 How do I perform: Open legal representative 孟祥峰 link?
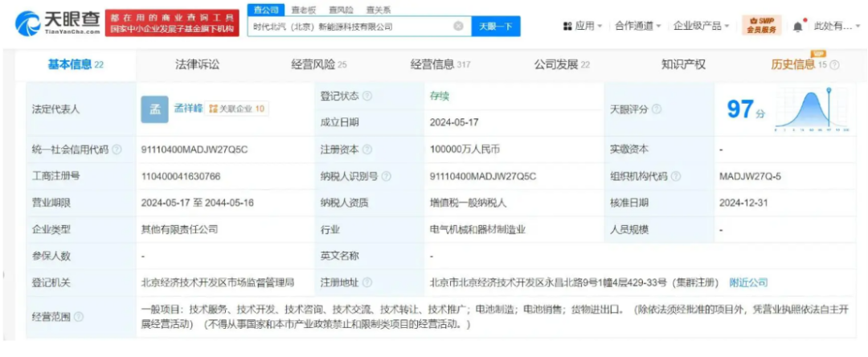[x=189, y=109]
